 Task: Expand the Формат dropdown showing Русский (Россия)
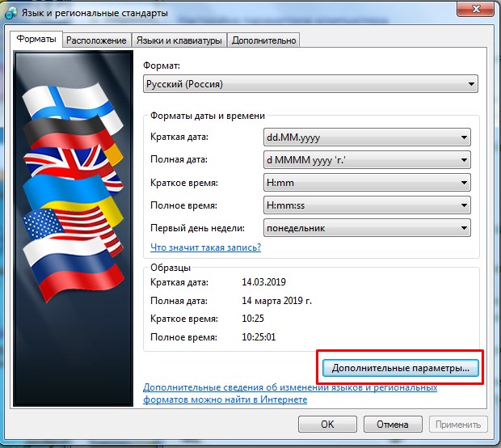coord(311,84)
